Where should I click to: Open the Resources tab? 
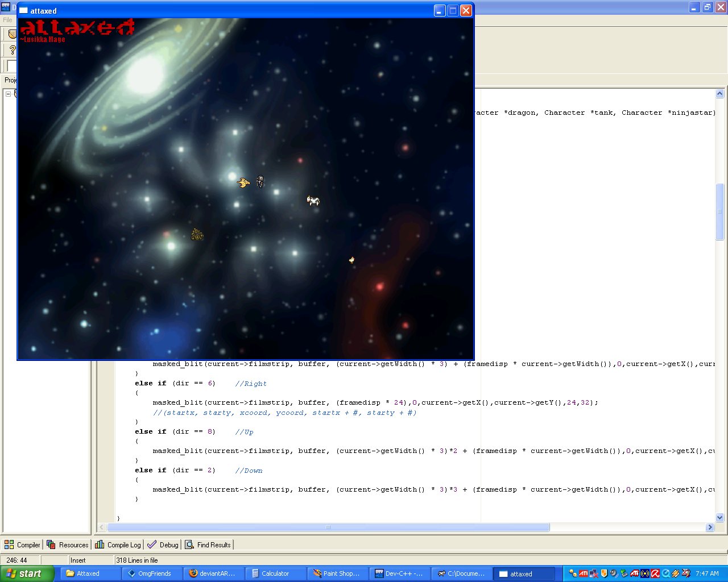(x=68, y=544)
